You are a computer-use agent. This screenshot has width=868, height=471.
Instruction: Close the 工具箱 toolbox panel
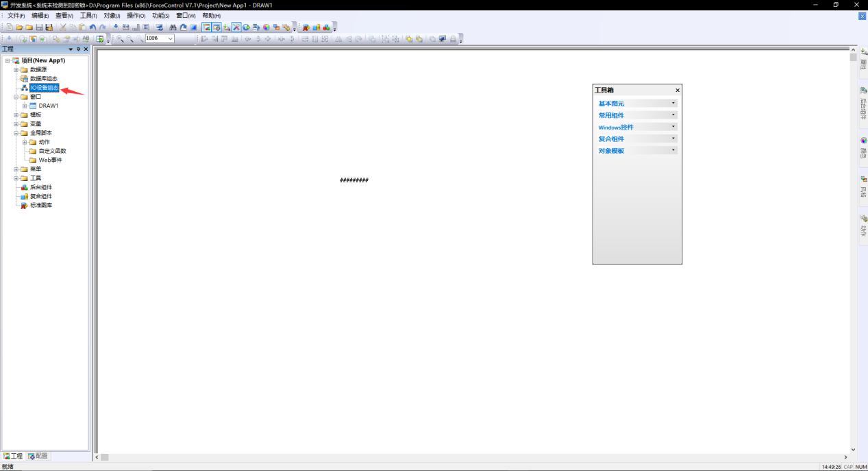pos(678,90)
